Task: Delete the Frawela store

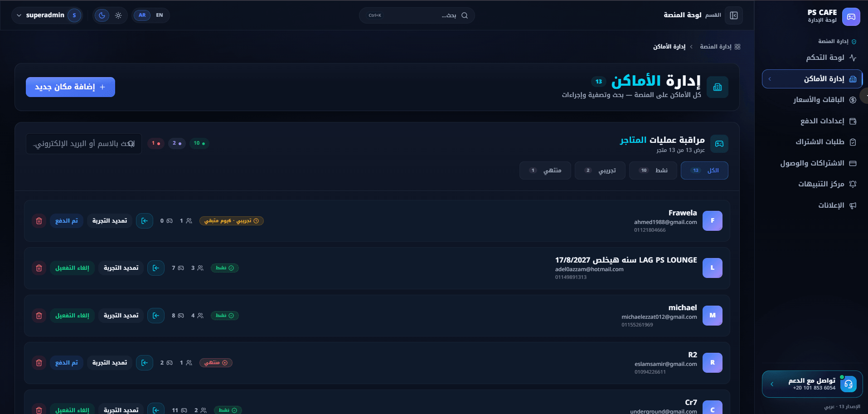Action: [x=39, y=221]
